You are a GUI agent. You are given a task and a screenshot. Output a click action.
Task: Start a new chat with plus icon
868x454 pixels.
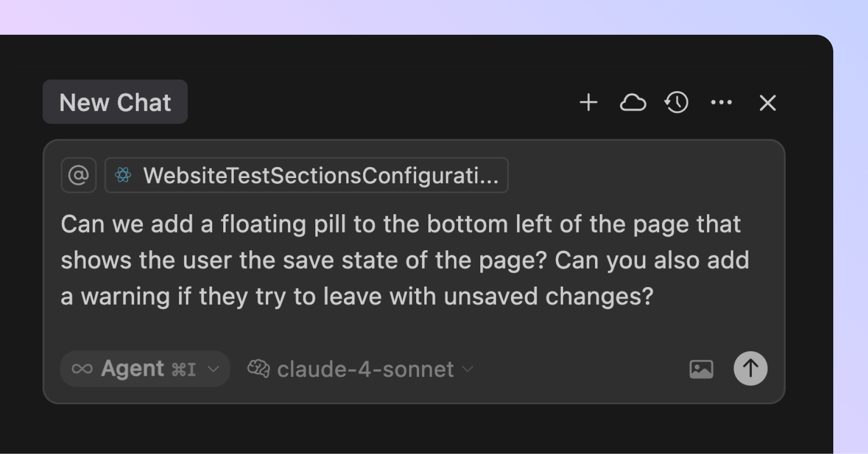point(588,102)
